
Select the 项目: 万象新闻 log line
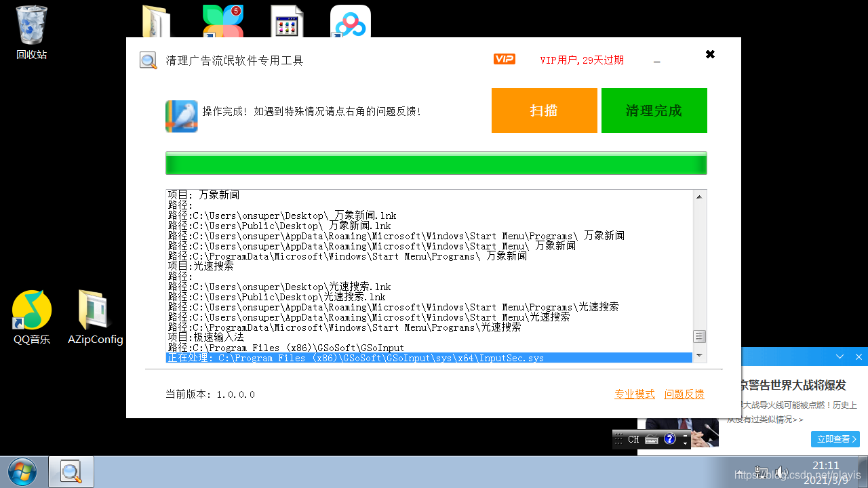click(x=204, y=195)
